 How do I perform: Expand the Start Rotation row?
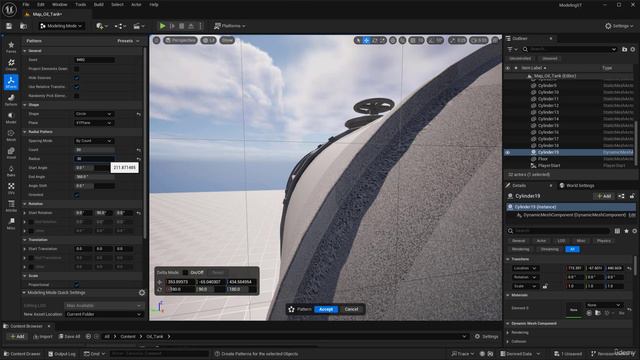pyautogui.click(x=25, y=213)
